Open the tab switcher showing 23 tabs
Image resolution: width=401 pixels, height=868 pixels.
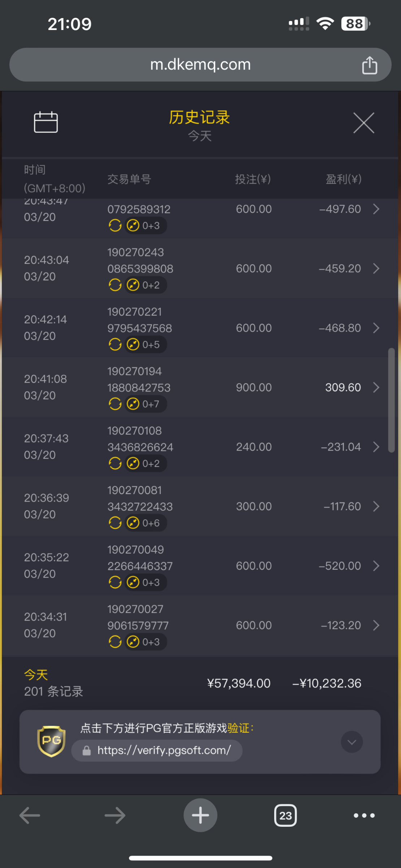pos(285,816)
